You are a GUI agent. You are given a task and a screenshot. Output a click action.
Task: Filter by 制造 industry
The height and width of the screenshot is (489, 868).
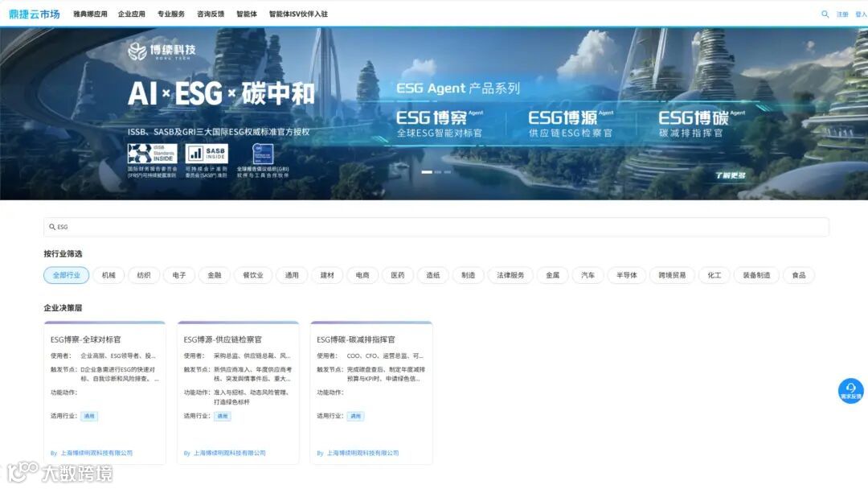click(469, 275)
